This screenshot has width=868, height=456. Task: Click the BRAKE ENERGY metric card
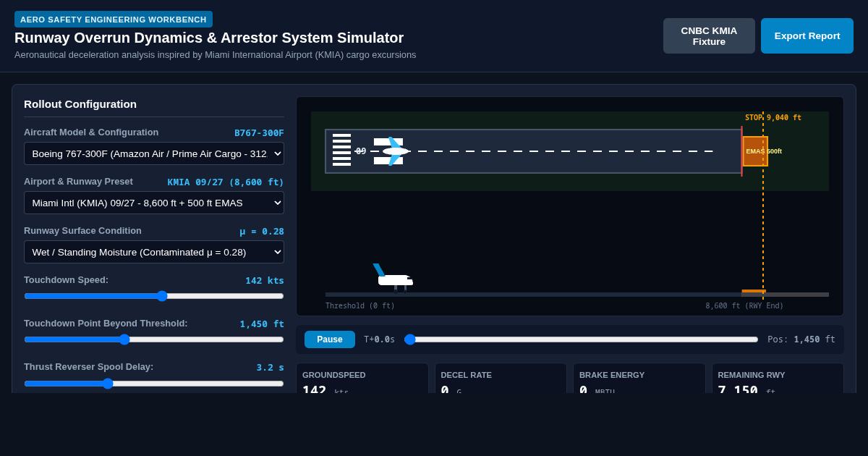pos(639,379)
